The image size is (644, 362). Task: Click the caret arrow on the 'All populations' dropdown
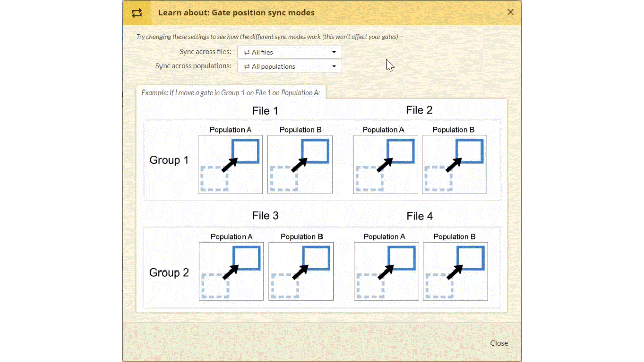(334, 66)
